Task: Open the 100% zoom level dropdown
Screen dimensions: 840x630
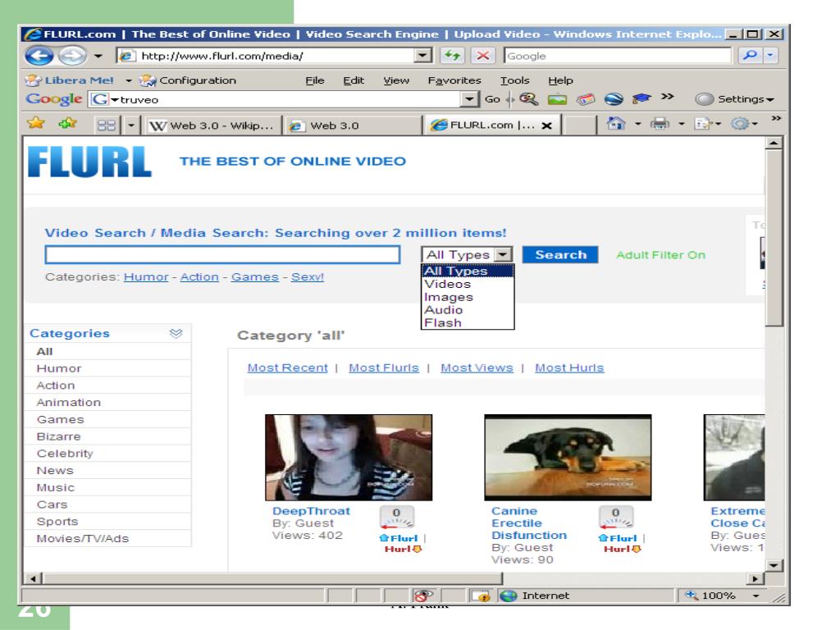Action: click(x=756, y=596)
